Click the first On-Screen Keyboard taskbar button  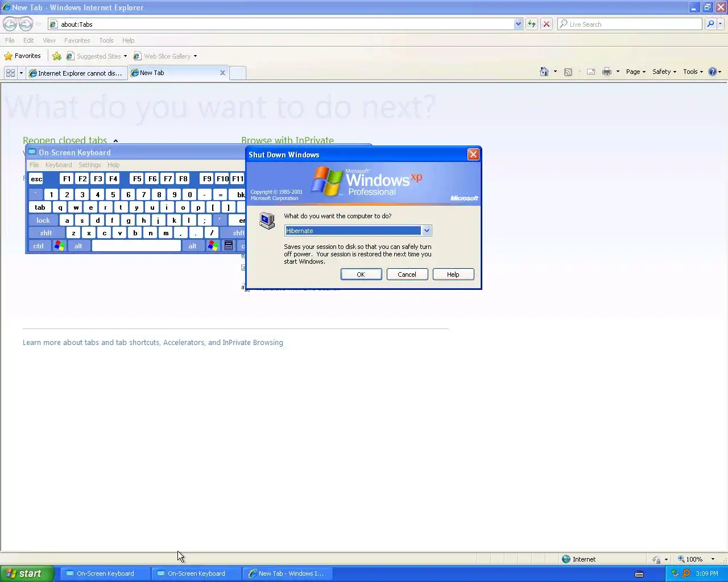point(105,573)
